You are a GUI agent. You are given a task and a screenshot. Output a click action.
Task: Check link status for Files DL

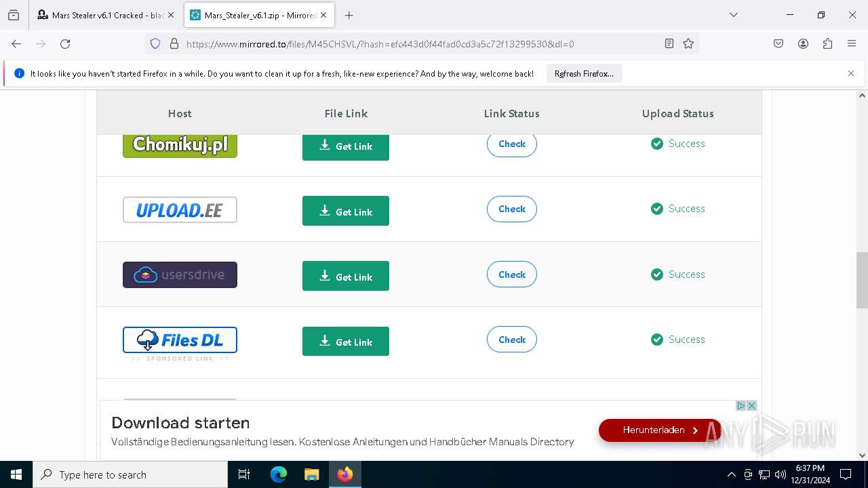coord(512,340)
